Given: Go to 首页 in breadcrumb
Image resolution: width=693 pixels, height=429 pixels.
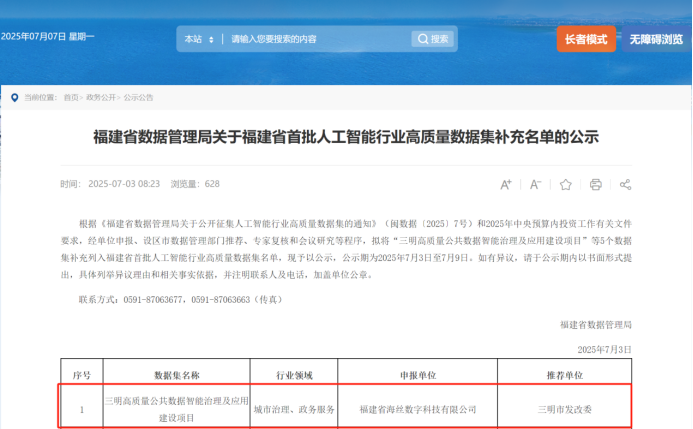Looking at the screenshot, I should [x=71, y=98].
